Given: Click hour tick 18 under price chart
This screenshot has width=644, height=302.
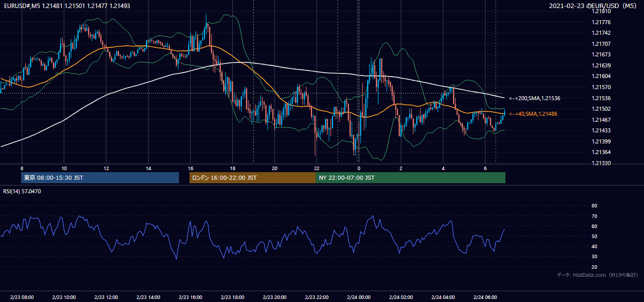Looking at the screenshot, I should [232, 168].
